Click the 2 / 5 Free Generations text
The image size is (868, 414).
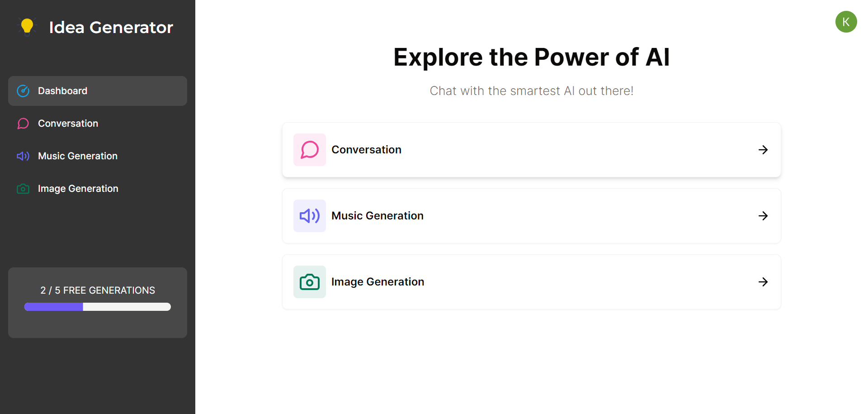(x=98, y=290)
